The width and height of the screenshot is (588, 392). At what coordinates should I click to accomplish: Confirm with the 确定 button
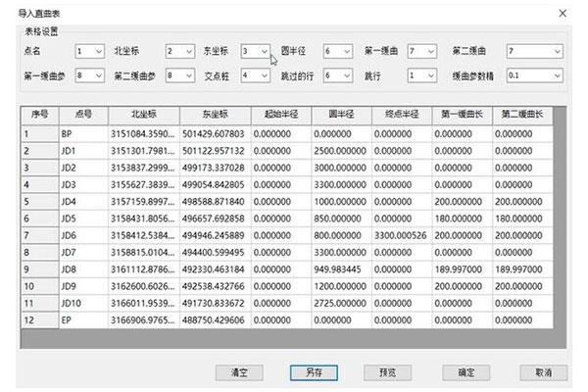[465, 372]
